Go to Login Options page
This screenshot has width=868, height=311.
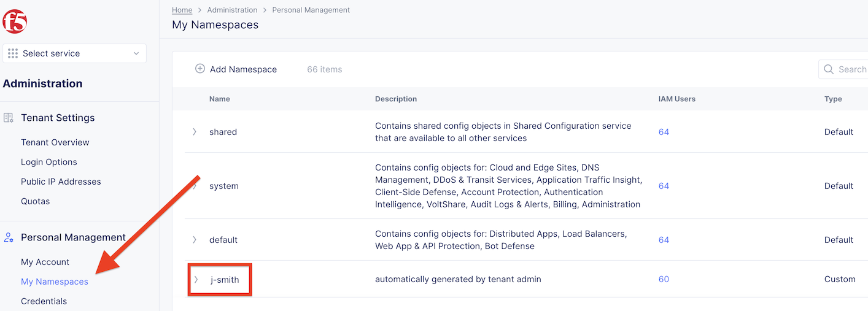click(x=49, y=162)
